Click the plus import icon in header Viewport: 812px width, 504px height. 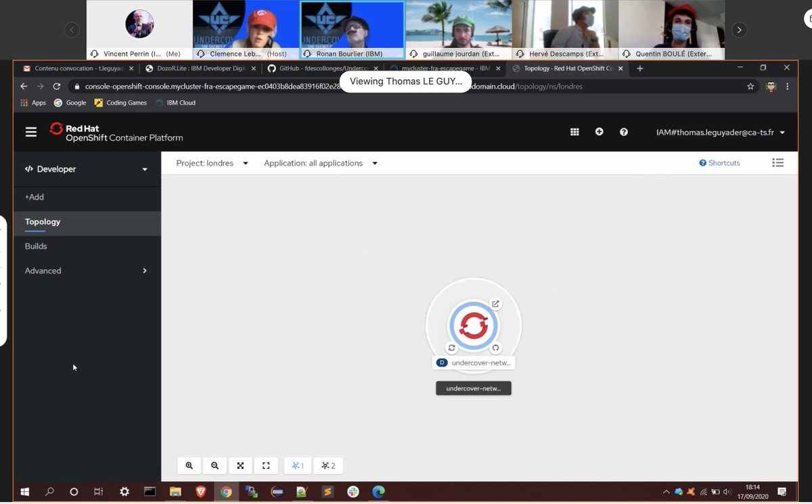click(x=599, y=132)
